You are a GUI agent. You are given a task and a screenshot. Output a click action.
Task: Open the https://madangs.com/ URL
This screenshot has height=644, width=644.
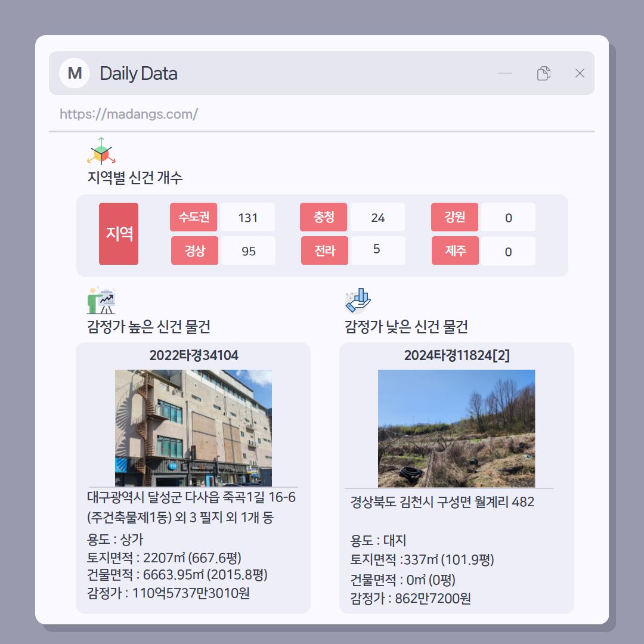(129, 114)
